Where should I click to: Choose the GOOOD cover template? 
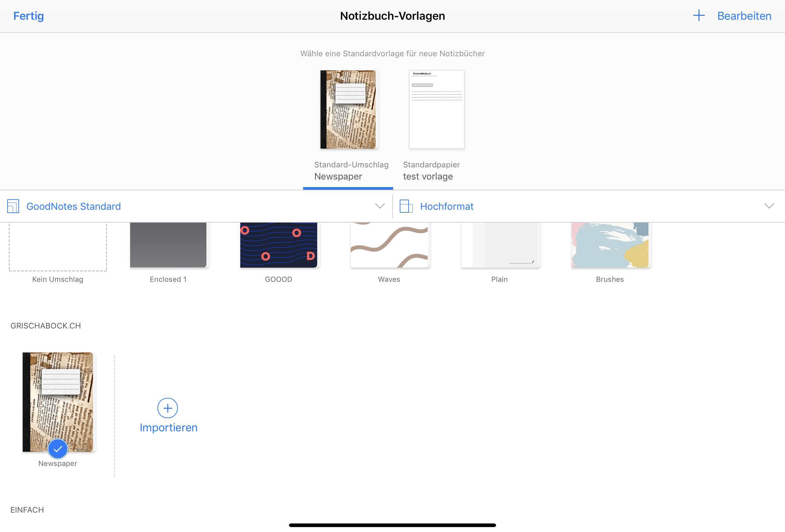click(278, 245)
